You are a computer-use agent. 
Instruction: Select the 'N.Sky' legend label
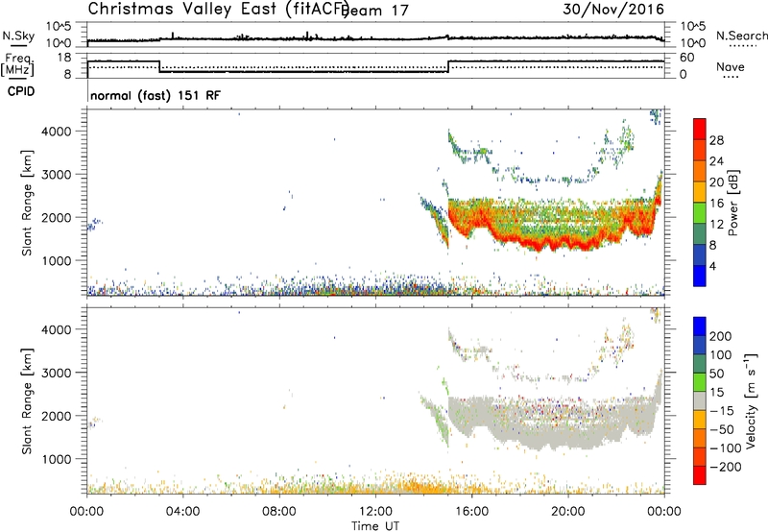coord(18,36)
